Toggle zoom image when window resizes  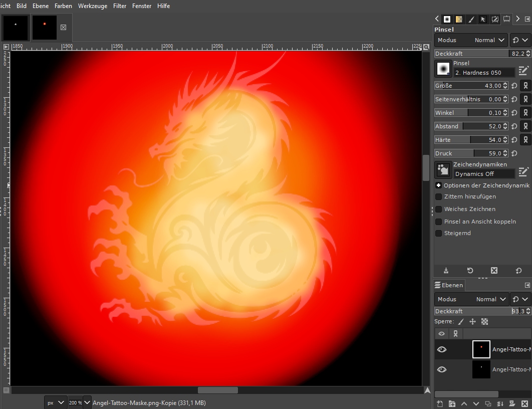pyautogui.click(x=426, y=47)
